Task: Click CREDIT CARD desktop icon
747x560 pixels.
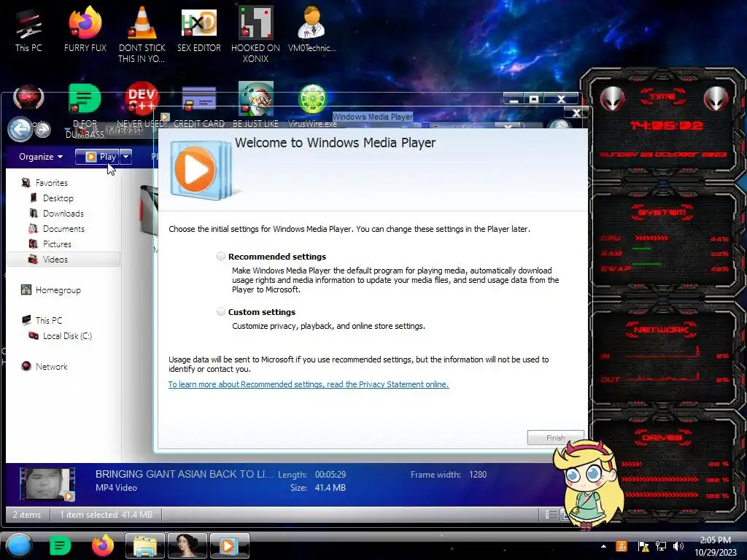Action: tap(199, 106)
